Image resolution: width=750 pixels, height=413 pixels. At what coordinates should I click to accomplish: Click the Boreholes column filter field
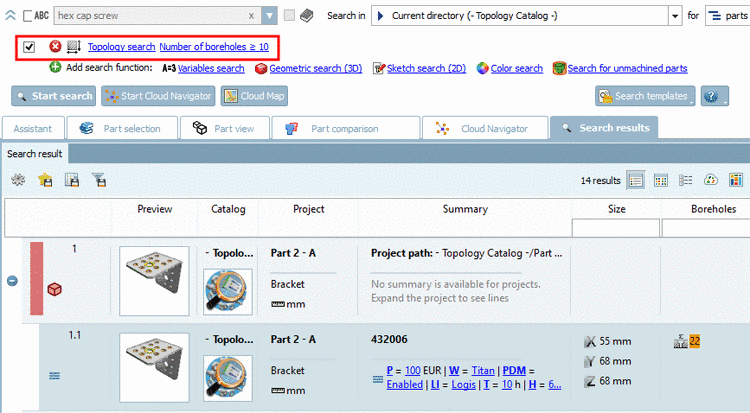(x=706, y=228)
